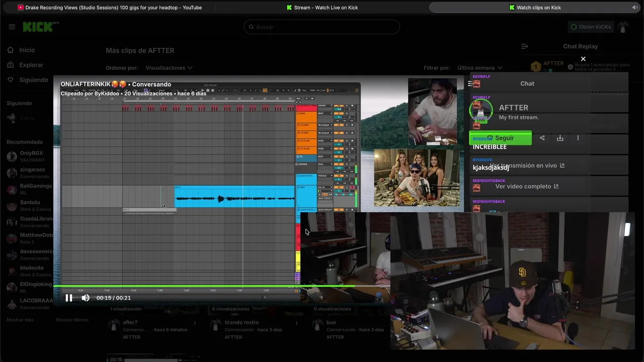Switch to the Stream - Watch Live on Kick tab
The image size is (644, 362).
tap(322, 8)
